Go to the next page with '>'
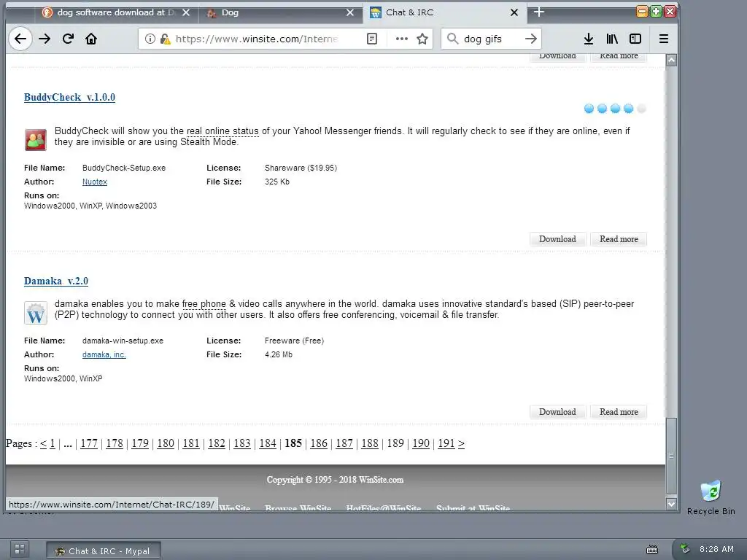 click(461, 443)
